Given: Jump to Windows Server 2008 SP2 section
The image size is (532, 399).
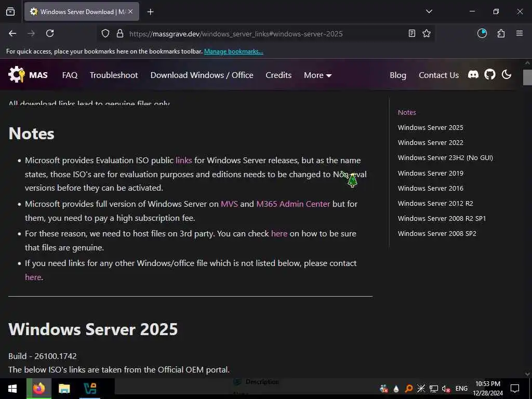Looking at the screenshot, I should click(437, 233).
